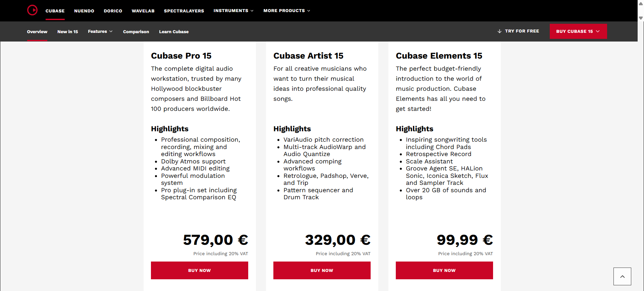Switch to the New in 15 tab

click(67, 32)
